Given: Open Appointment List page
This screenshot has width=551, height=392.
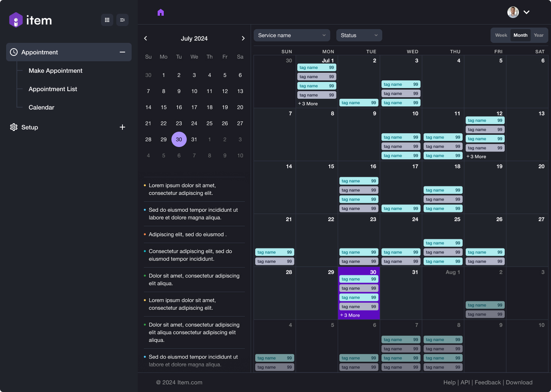Looking at the screenshot, I should 53,89.
